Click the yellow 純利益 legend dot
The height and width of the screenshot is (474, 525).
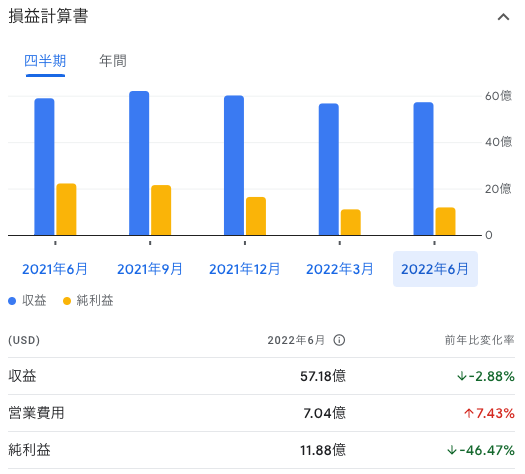click(67, 301)
